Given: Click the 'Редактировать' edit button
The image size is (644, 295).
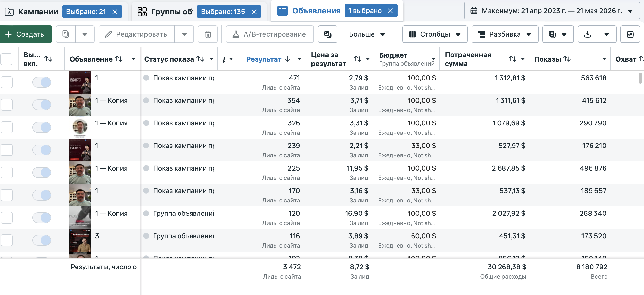Looking at the screenshot, I should pyautogui.click(x=137, y=34).
